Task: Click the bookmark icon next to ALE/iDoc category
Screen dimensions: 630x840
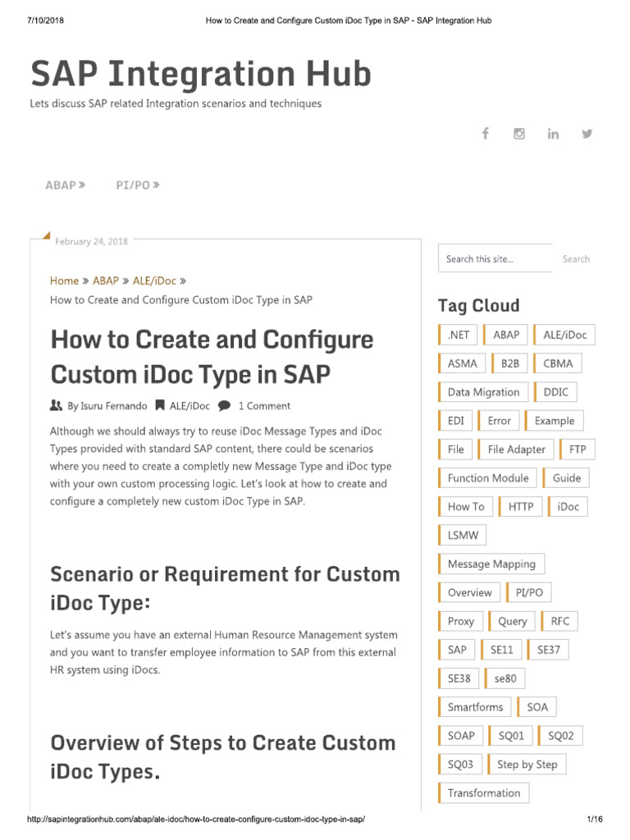Action: pyautogui.click(x=160, y=405)
